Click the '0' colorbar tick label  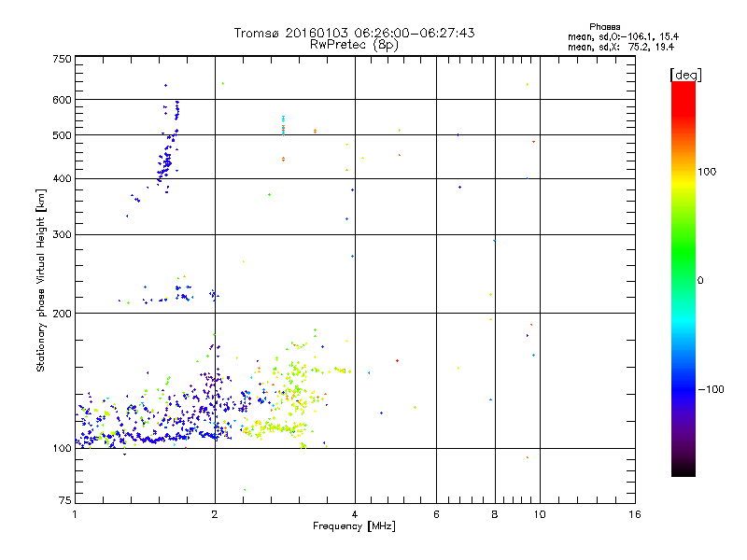click(700, 281)
